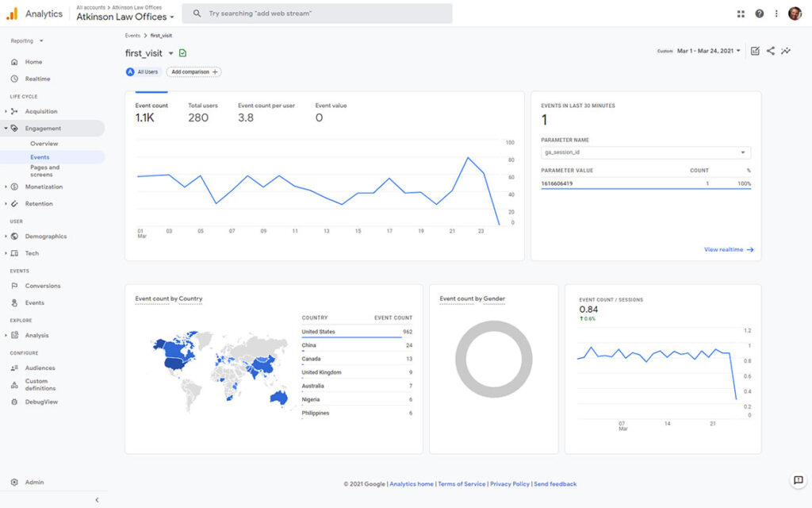Select Overview under Engagement
Image resolution: width=812 pixels, height=508 pixels.
coord(44,144)
